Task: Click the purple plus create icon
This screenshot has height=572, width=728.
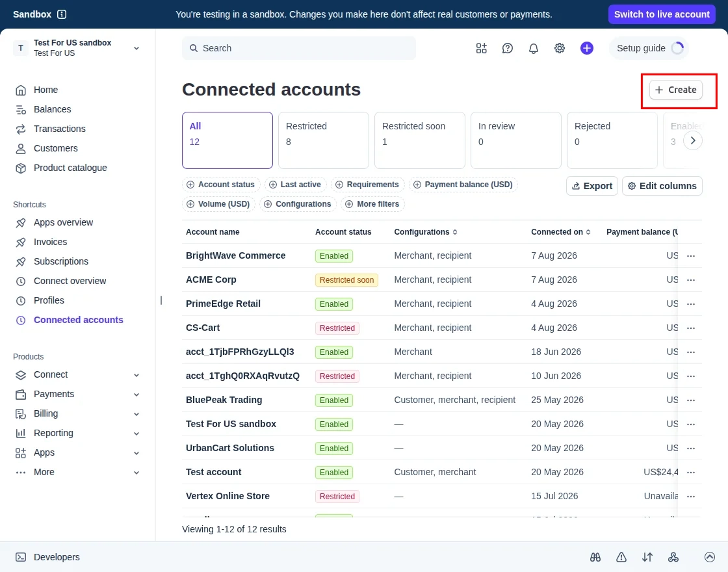Action: point(587,48)
